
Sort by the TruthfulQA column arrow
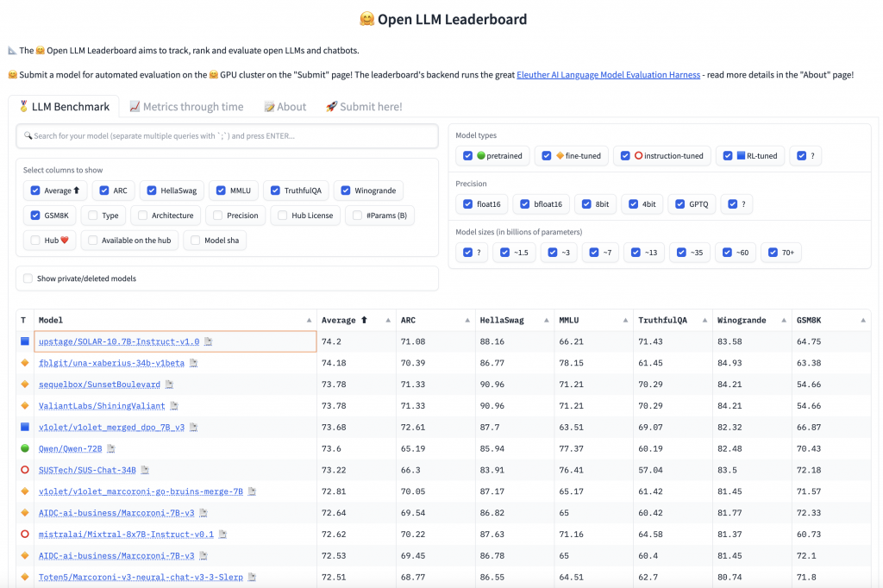pos(705,321)
